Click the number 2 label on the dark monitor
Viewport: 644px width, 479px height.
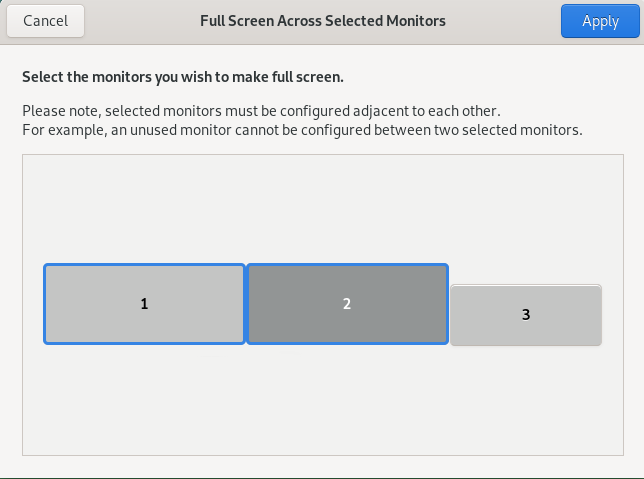pos(347,304)
